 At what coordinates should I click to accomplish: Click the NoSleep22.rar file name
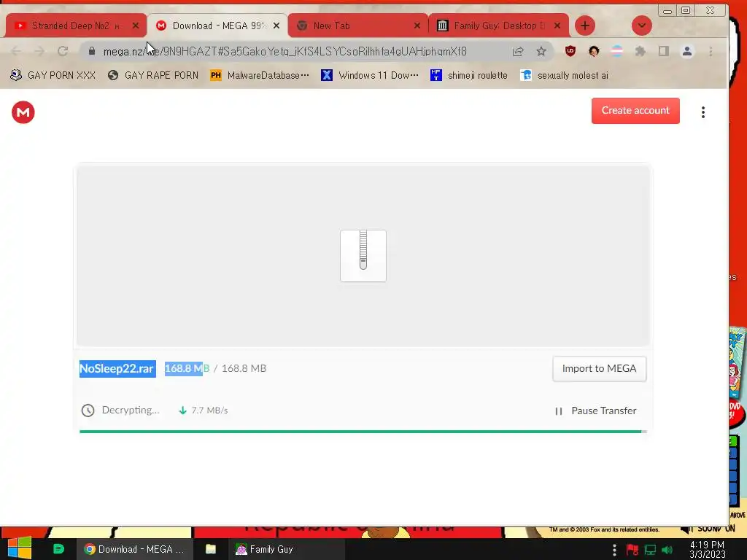pyautogui.click(x=117, y=368)
